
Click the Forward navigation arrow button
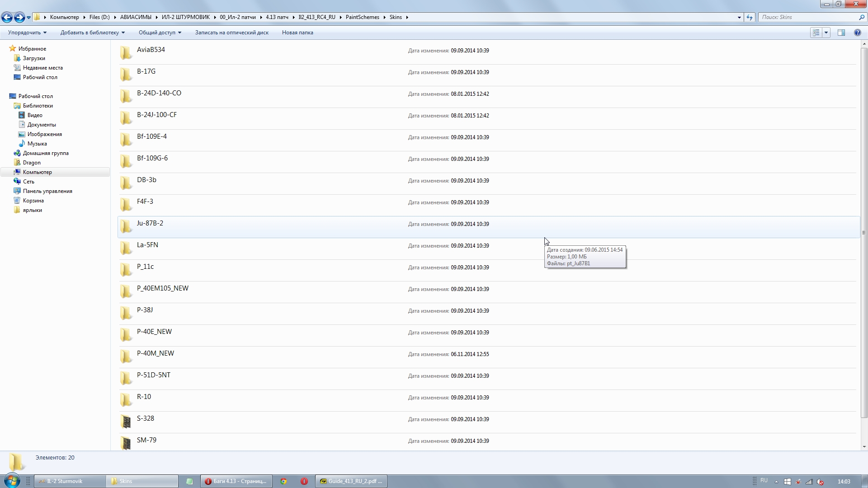[19, 17]
